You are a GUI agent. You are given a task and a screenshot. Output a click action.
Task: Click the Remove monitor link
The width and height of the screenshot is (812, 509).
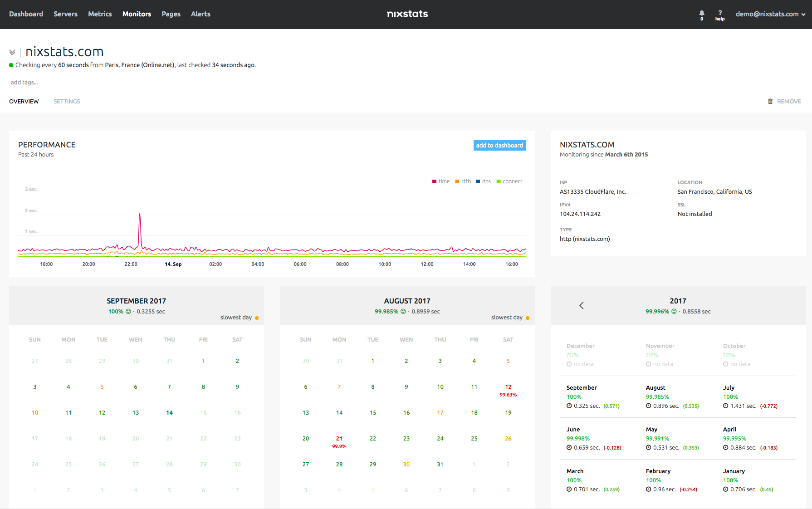click(x=789, y=101)
